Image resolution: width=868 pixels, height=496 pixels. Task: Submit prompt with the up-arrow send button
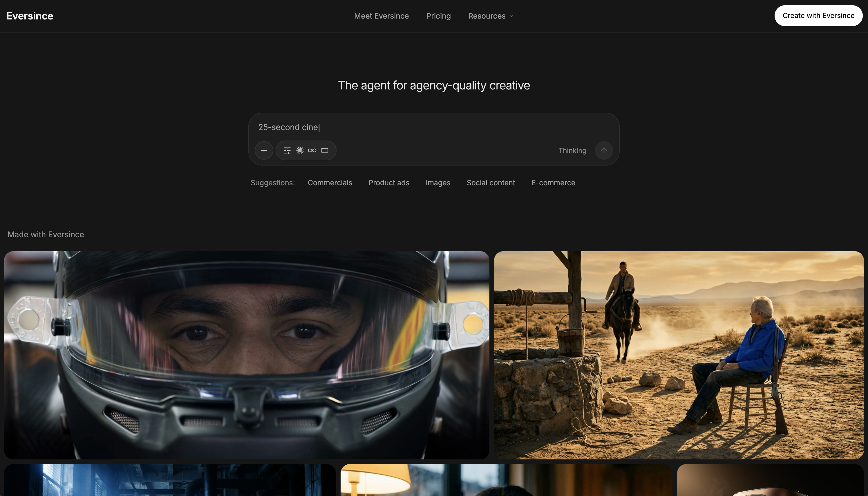[604, 150]
